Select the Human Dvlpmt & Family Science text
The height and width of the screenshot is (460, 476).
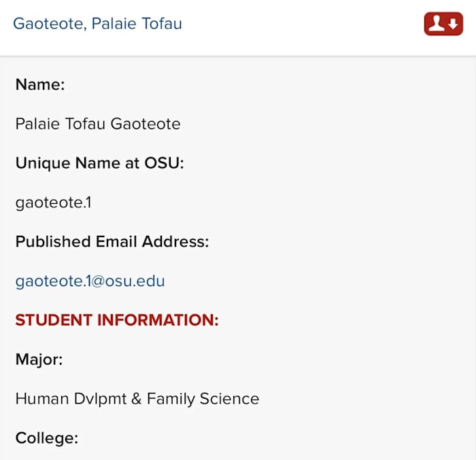point(137,398)
